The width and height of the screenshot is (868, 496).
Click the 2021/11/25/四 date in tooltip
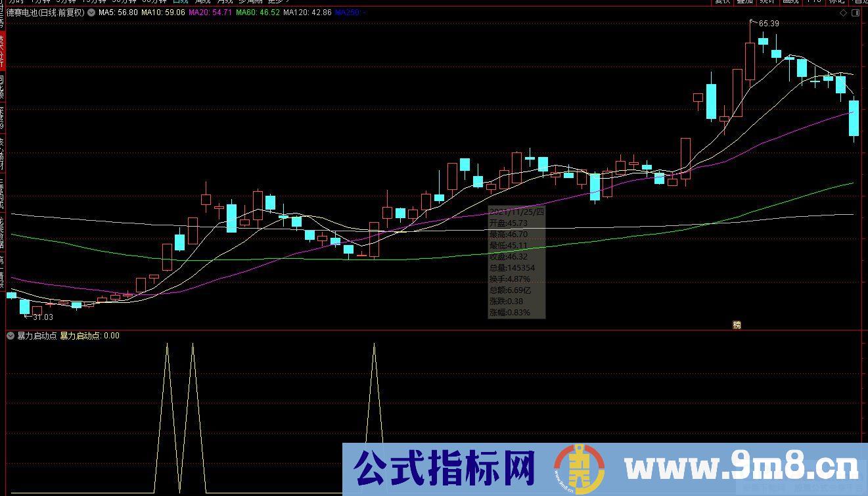coord(517,212)
